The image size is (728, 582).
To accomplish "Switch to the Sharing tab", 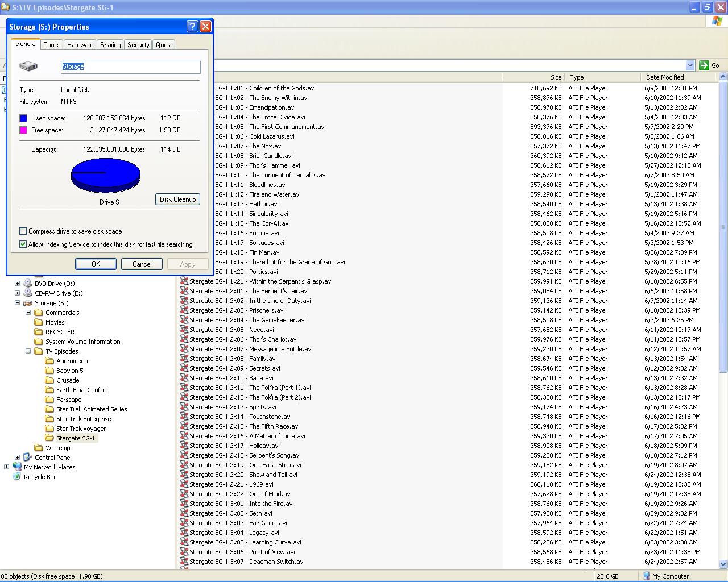I will click(x=110, y=44).
